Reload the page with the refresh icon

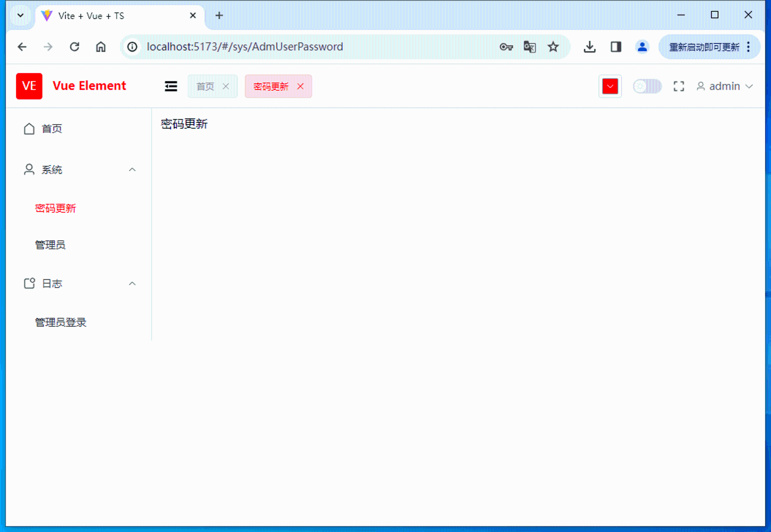click(74, 47)
